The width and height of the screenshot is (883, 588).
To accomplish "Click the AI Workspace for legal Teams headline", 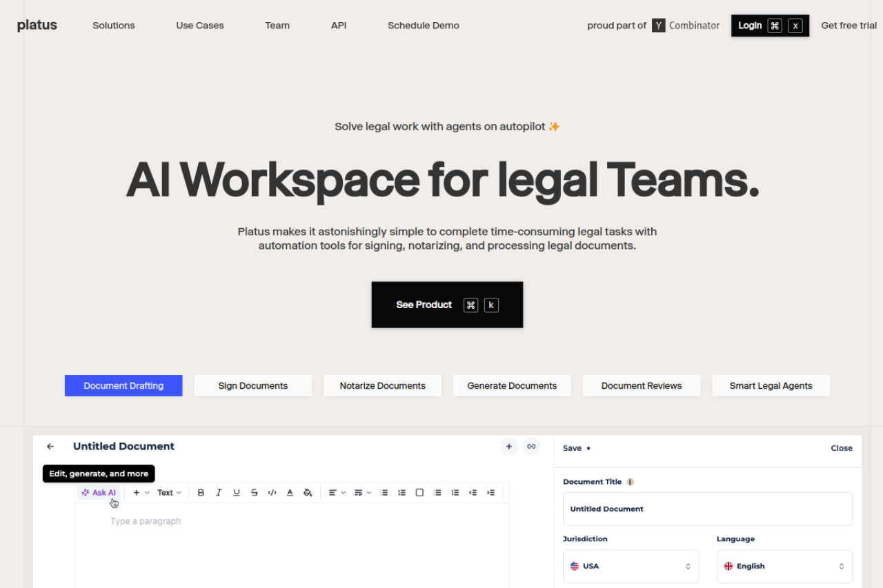I will (x=442, y=179).
